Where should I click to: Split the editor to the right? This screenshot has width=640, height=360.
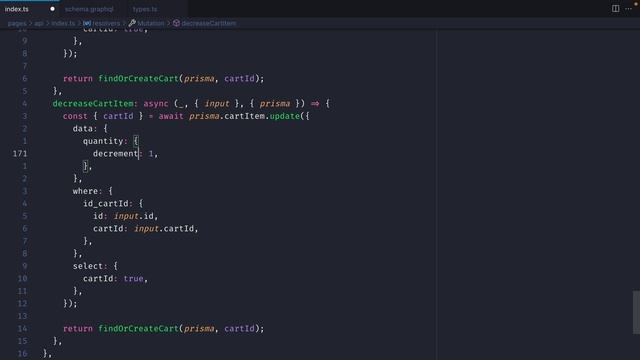pos(615,9)
